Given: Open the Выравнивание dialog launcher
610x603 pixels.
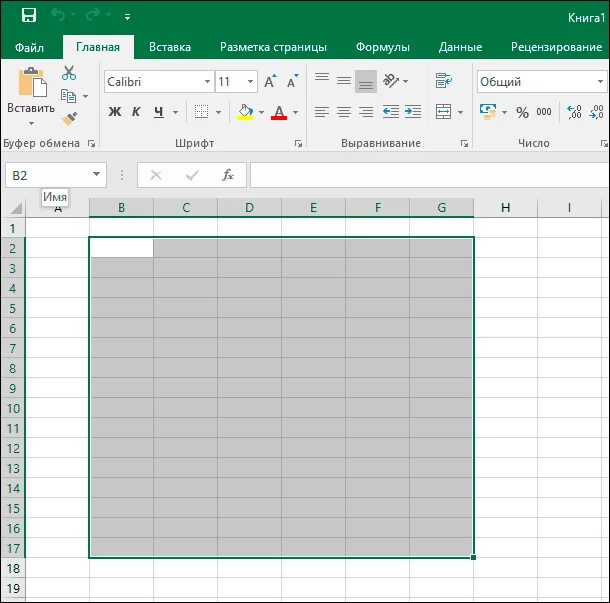Looking at the screenshot, I should click(464, 144).
